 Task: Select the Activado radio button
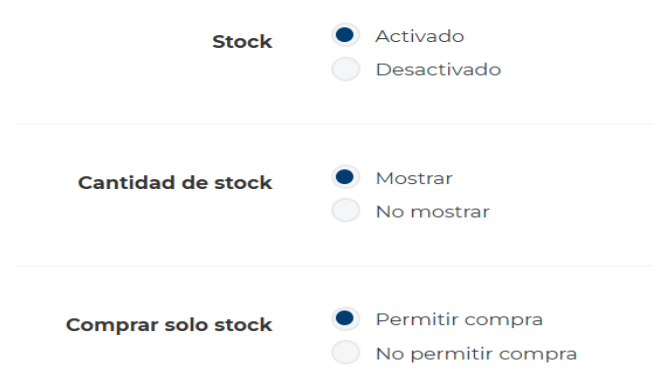pos(345,35)
